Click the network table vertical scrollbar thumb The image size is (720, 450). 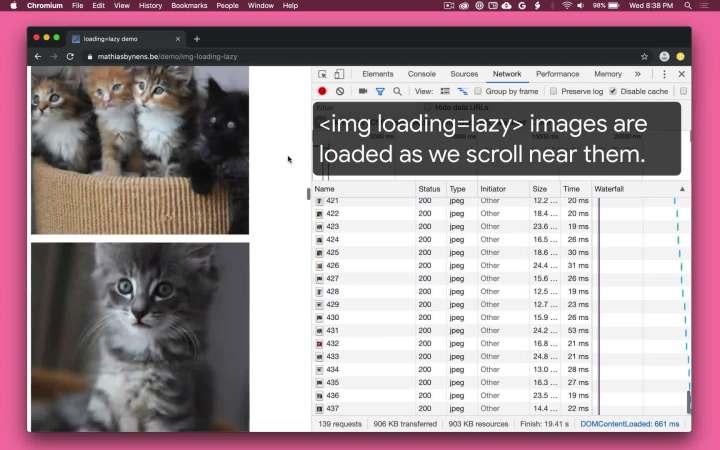tap(688, 402)
